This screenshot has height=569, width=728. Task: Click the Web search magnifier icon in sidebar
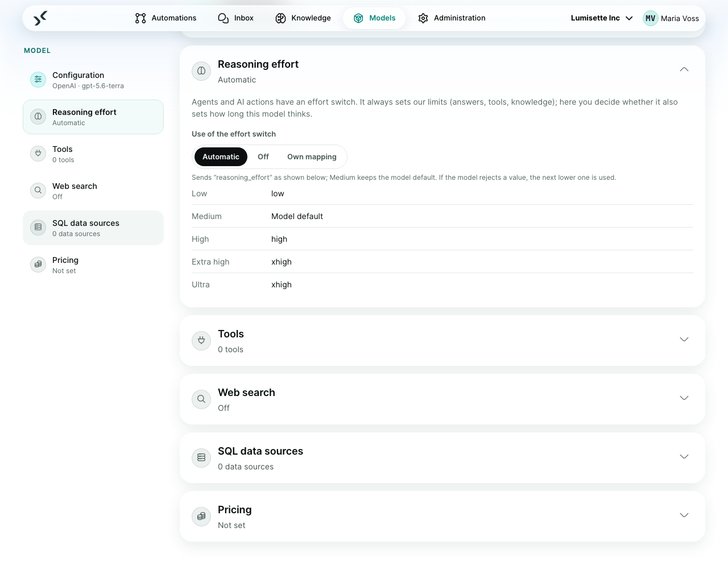click(x=38, y=191)
